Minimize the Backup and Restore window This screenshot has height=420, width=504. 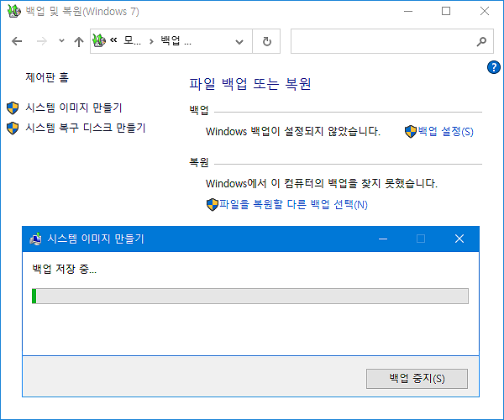coord(408,11)
